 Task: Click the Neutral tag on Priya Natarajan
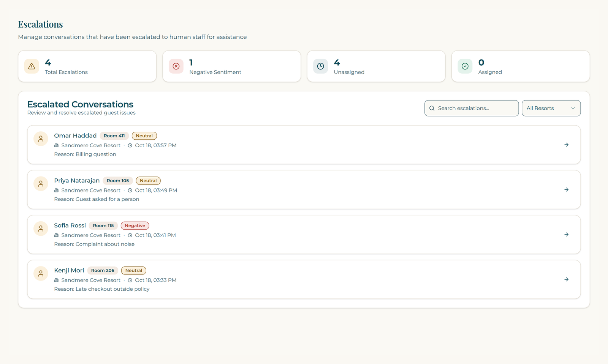148,181
